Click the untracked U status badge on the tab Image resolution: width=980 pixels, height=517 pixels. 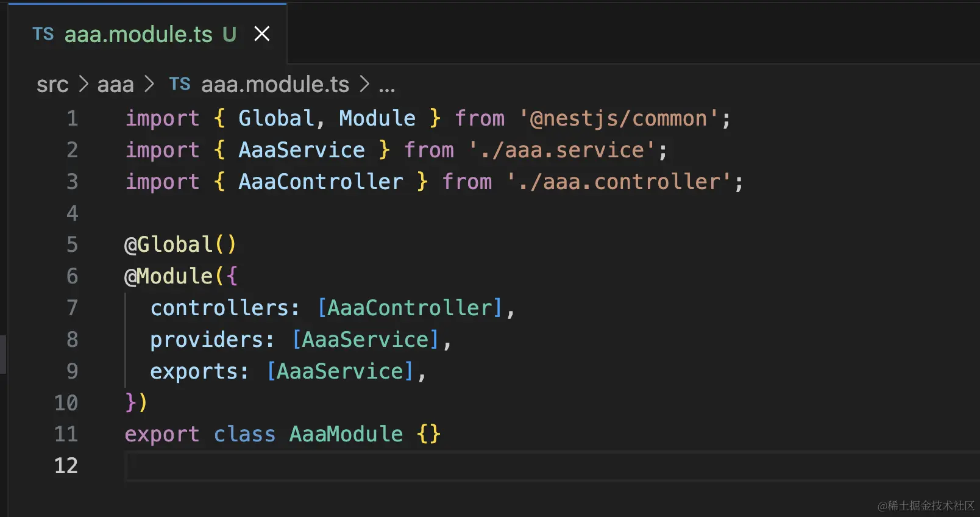[x=229, y=35]
